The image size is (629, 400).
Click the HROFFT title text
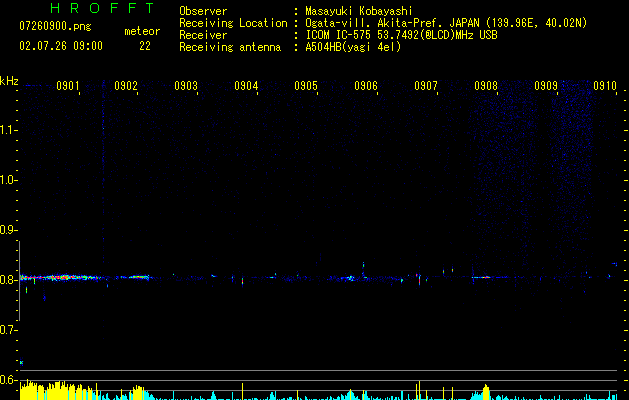click(103, 8)
